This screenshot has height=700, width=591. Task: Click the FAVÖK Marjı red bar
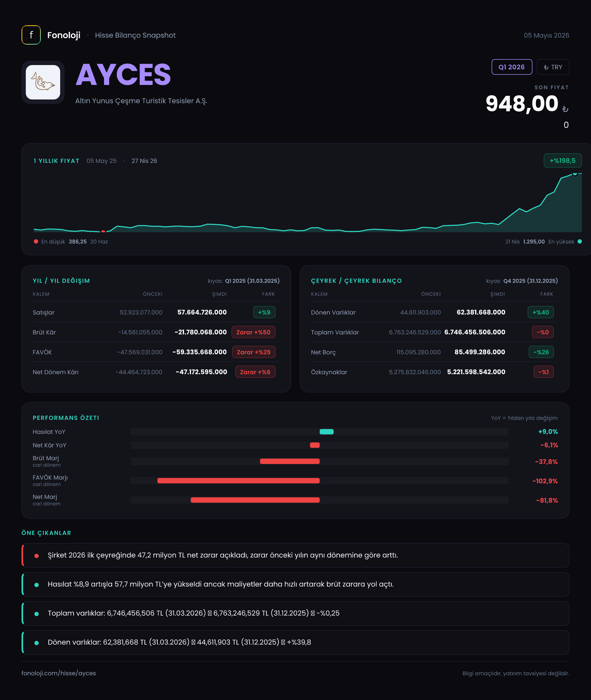click(239, 481)
